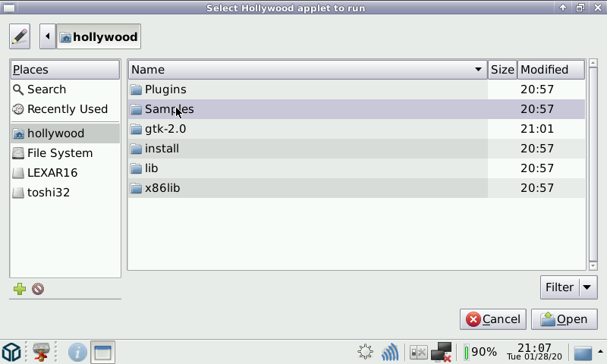Open the Filter dropdown
Viewport: 607px width, 364px height.
pyautogui.click(x=569, y=287)
